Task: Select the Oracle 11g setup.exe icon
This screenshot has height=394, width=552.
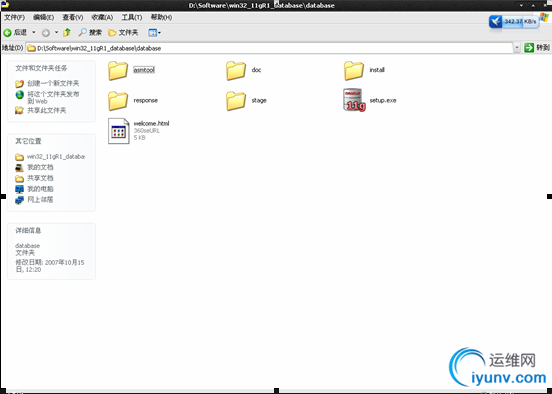Action: click(x=354, y=100)
